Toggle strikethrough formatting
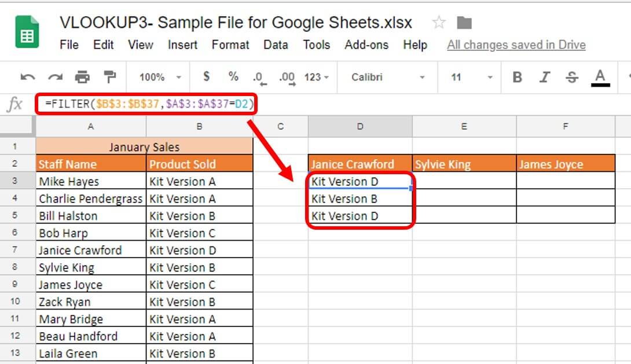Image resolution: width=631 pixels, height=364 pixels. (x=572, y=77)
